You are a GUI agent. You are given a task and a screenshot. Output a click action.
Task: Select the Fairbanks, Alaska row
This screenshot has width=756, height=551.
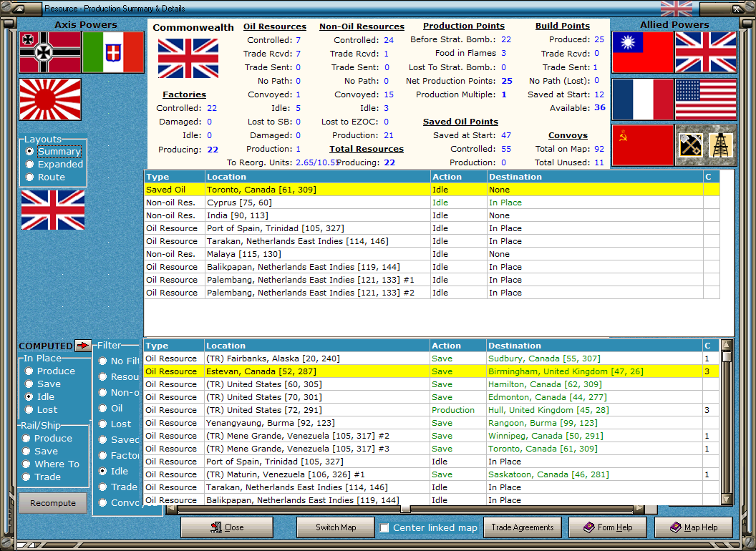(x=431, y=359)
